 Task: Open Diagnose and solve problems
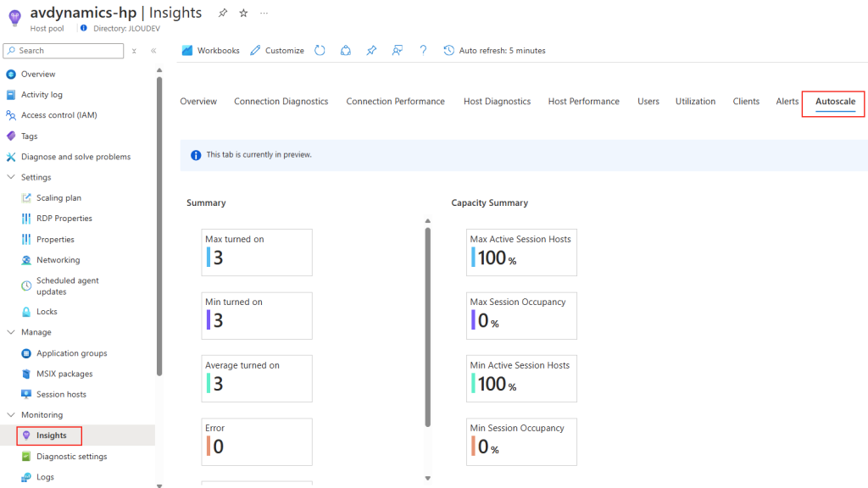(77, 157)
